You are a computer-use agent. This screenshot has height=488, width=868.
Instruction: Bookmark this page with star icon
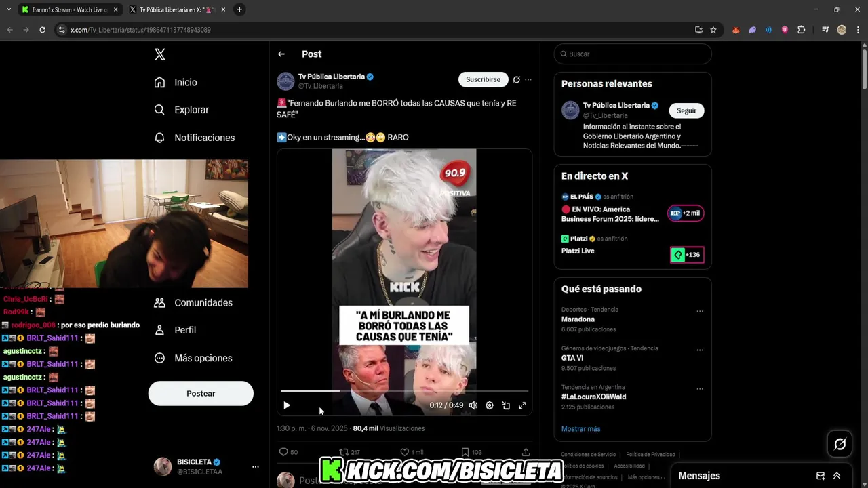coord(713,30)
